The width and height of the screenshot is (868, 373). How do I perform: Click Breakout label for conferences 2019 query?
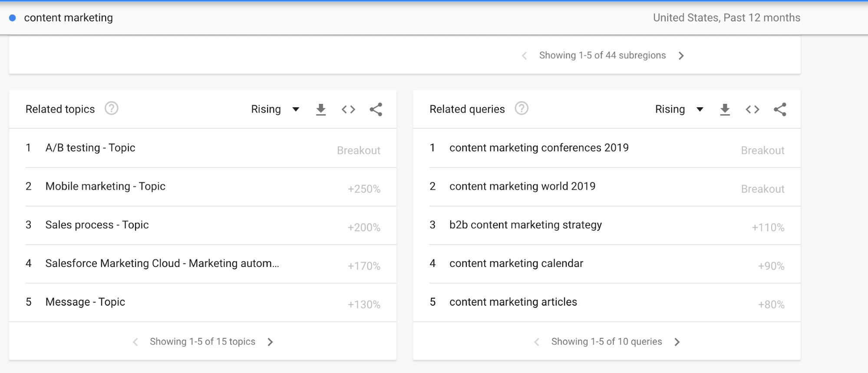(762, 150)
